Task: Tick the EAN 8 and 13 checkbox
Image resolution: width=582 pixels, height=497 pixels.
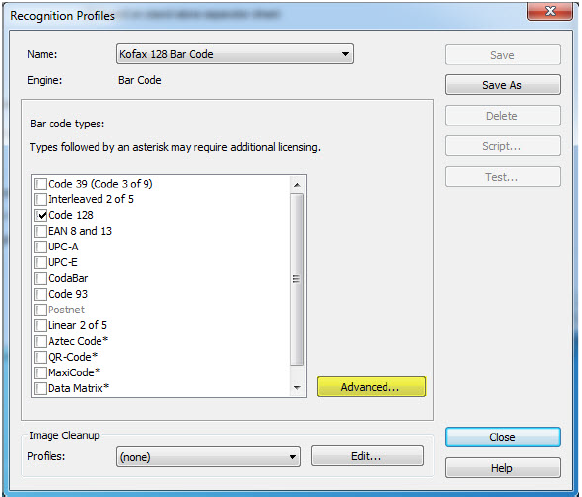Action: [40, 231]
